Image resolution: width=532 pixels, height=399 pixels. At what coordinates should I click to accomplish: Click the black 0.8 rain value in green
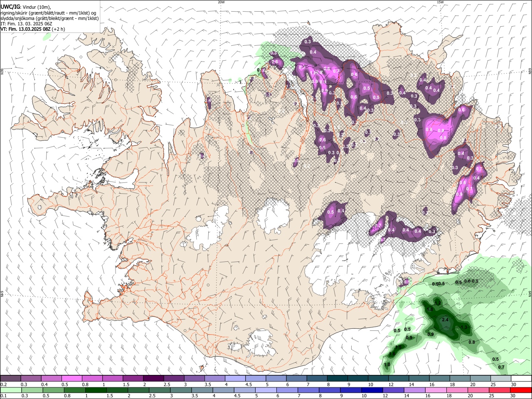[472, 342]
